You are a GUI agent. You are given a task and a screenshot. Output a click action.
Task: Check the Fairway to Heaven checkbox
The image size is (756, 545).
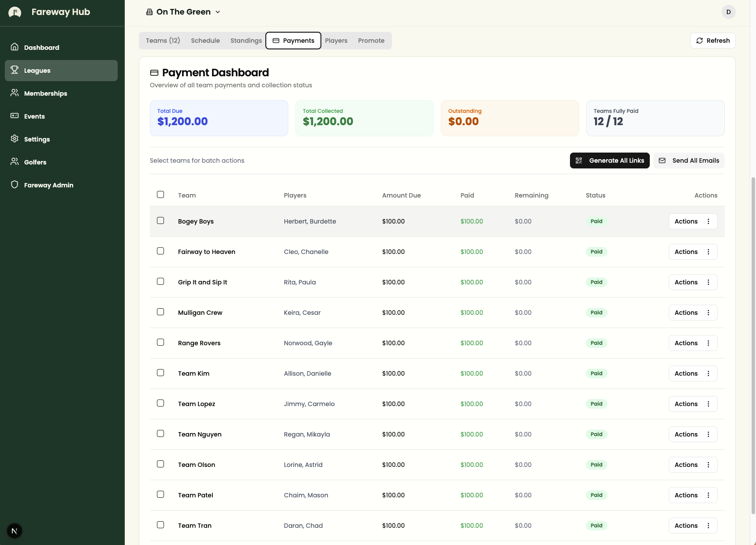[x=160, y=251]
